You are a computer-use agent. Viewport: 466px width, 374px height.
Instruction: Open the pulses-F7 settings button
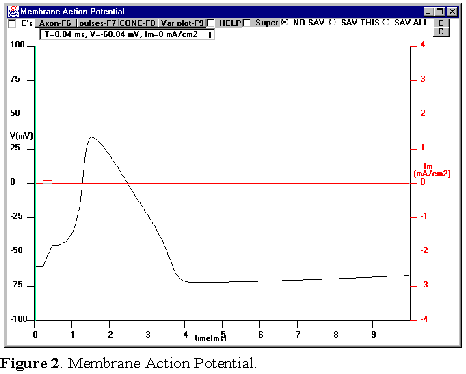(97, 23)
